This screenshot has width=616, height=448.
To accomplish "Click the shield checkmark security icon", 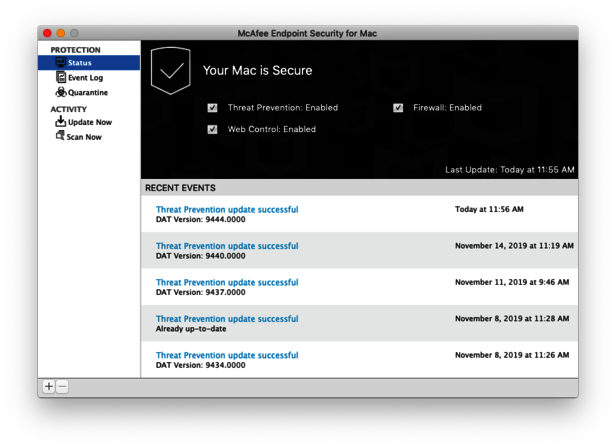I will (170, 71).
